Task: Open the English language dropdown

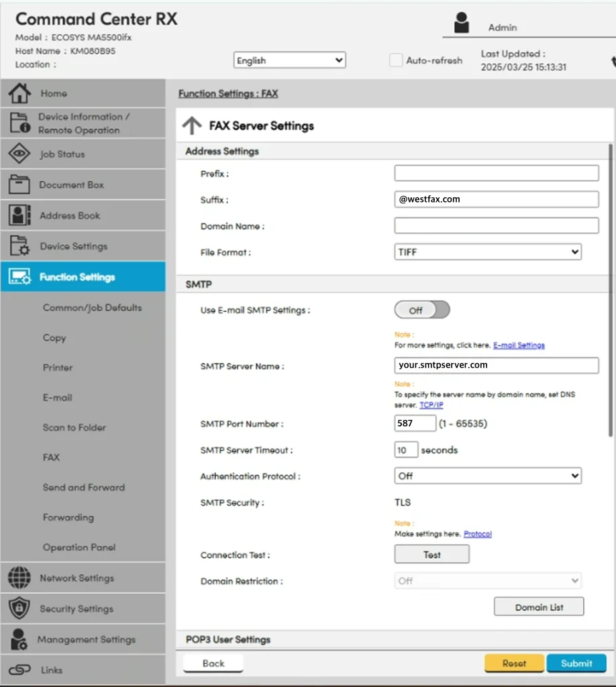Action: point(290,60)
